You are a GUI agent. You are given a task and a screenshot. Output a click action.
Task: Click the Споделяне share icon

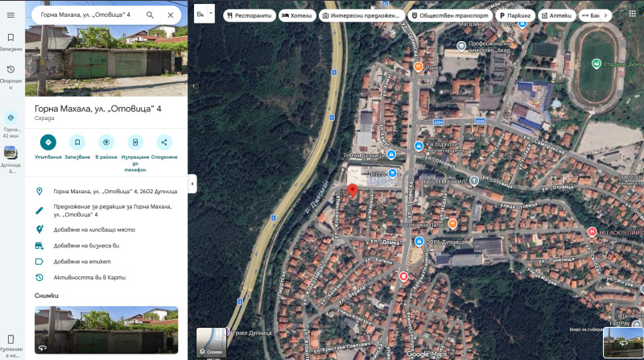tap(164, 143)
